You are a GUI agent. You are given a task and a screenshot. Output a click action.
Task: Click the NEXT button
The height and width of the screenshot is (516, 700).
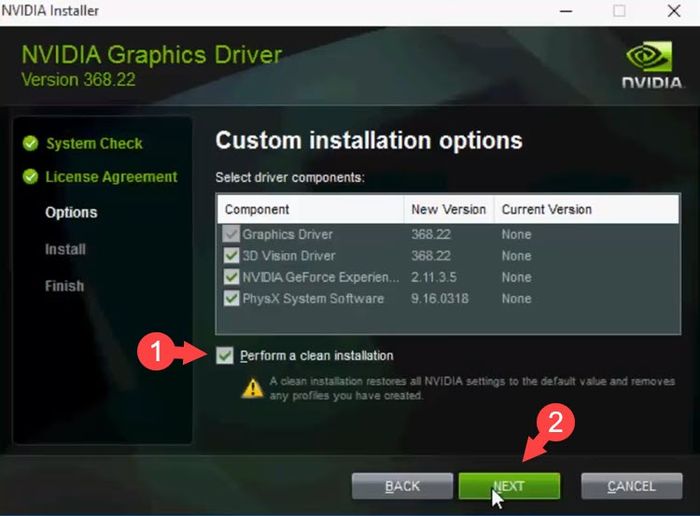tap(509, 486)
